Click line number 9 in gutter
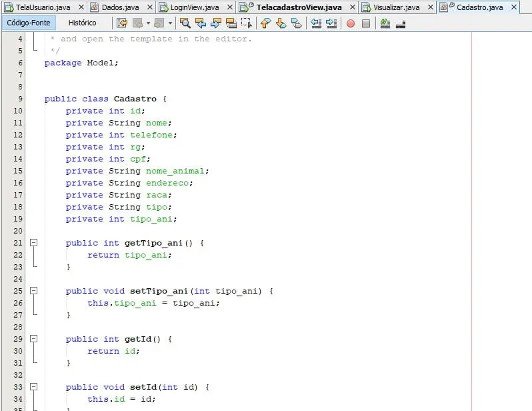The width and height of the screenshot is (532, 411). click(20, 99)
